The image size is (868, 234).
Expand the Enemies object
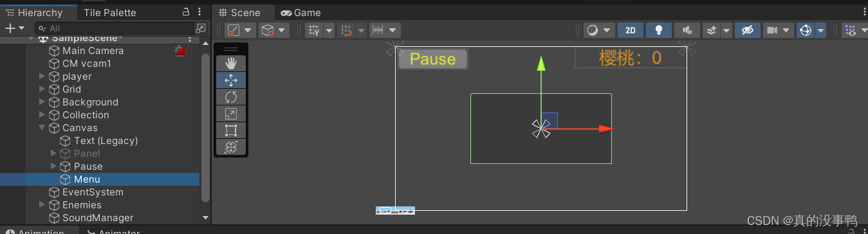coord(42,204)
